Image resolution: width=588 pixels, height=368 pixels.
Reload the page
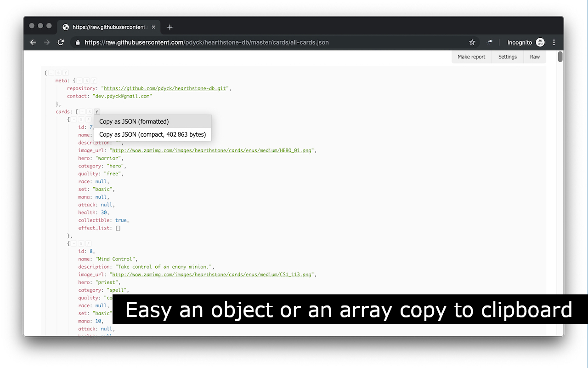pos(61,42)
